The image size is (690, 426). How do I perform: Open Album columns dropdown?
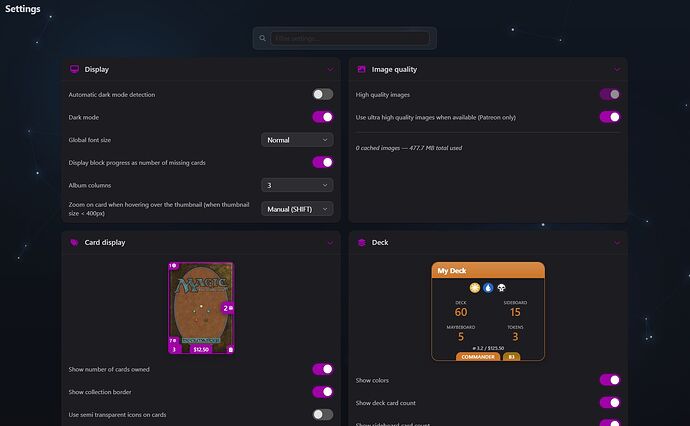[x=297, y=185]
